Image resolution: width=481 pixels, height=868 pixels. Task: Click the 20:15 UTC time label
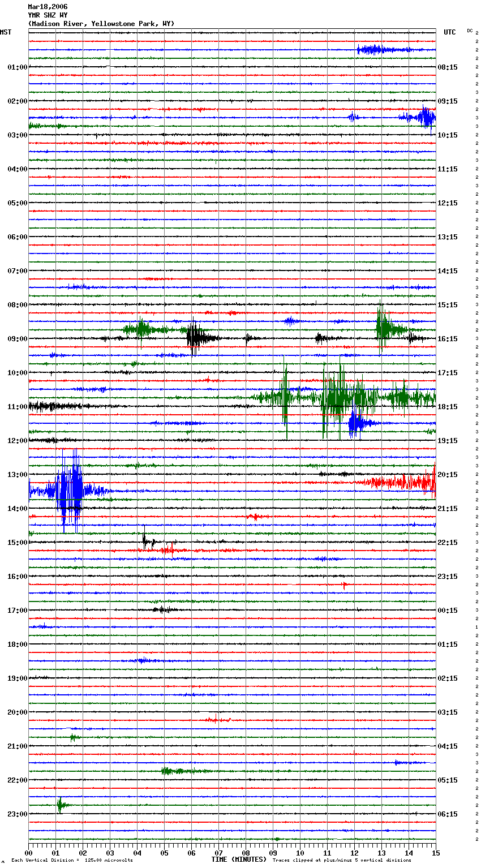point(448,475)
